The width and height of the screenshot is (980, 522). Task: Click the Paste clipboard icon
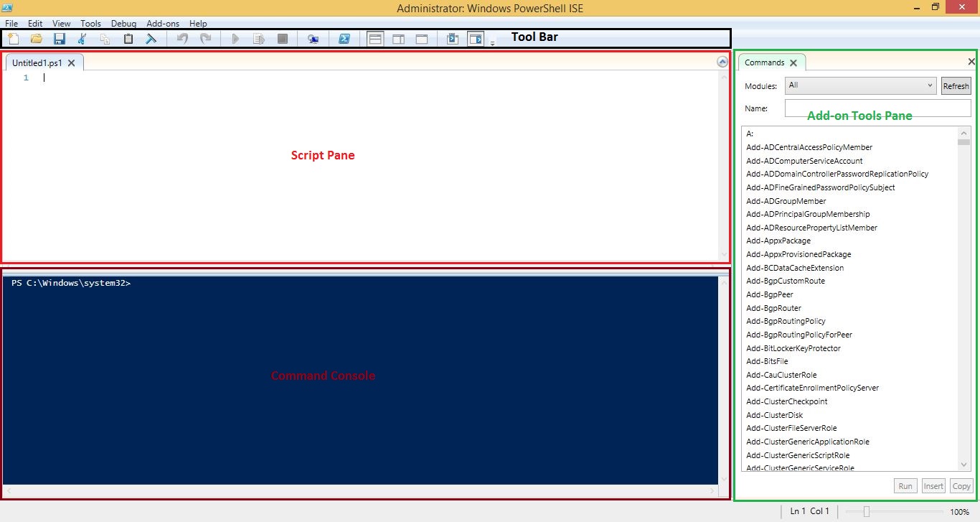point(128,39)
